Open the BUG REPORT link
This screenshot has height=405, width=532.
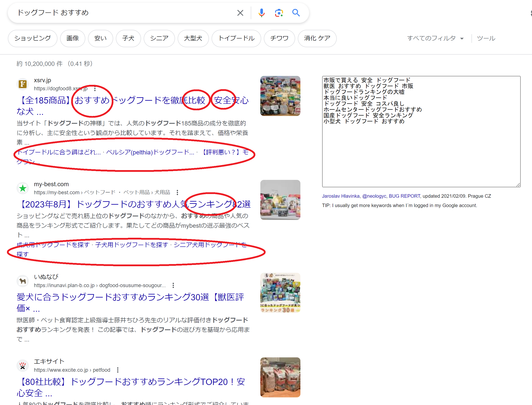[404, 196]
